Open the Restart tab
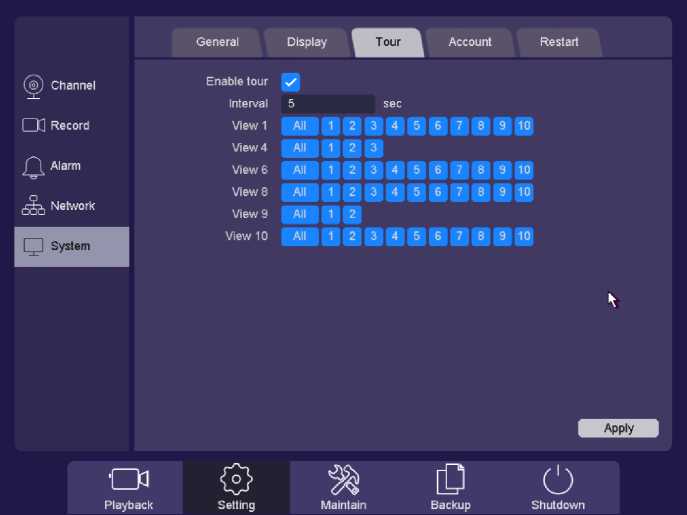This screenshot has width=687, height=515. (x=559, y=42)
